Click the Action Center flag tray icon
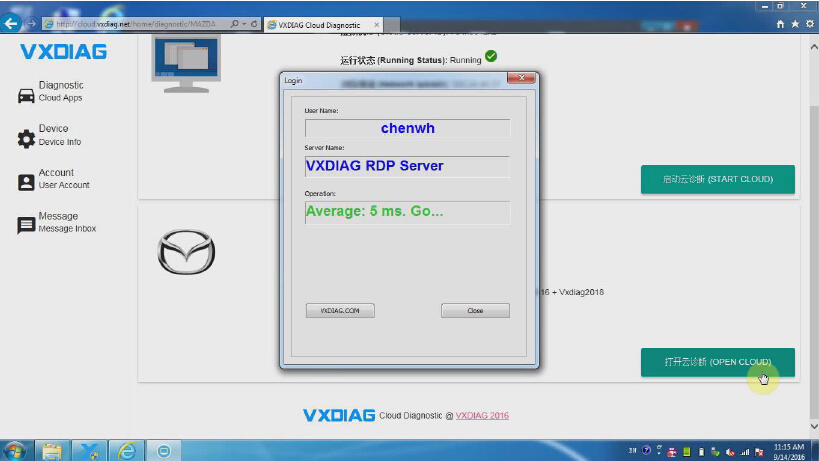Viewport: 819px width, 461px height. (x=759, y=452)
